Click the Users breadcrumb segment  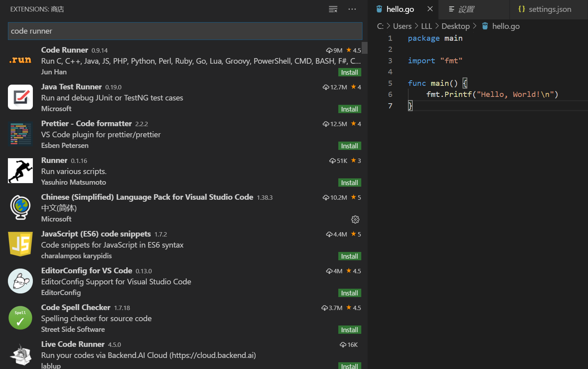tap(402, 26)
